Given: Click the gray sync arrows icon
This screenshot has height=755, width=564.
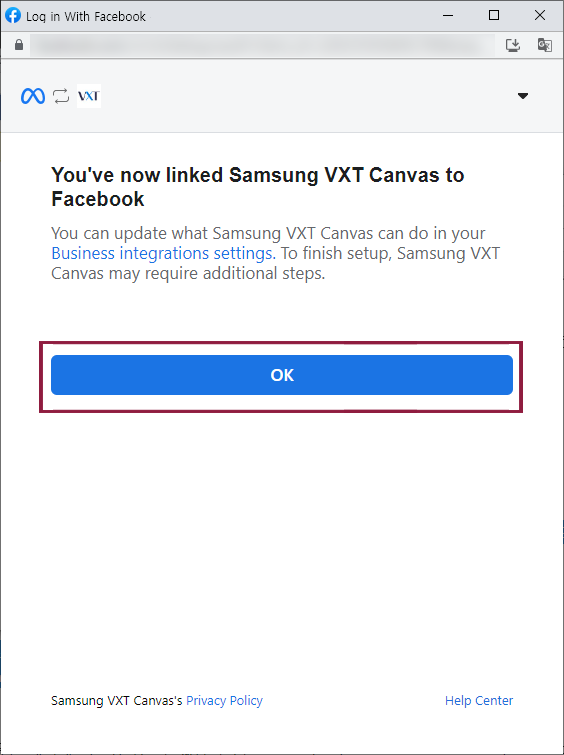Looking at the screenshot, I should 61,96.
